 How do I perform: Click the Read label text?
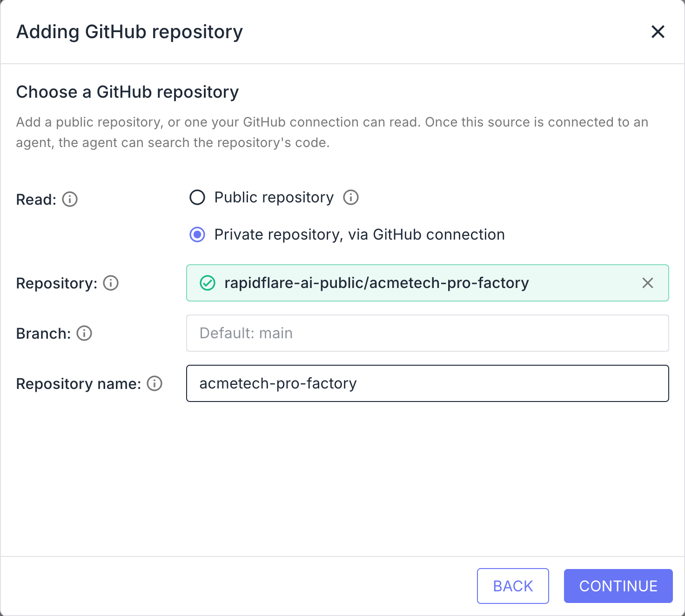tap(36, 200)
